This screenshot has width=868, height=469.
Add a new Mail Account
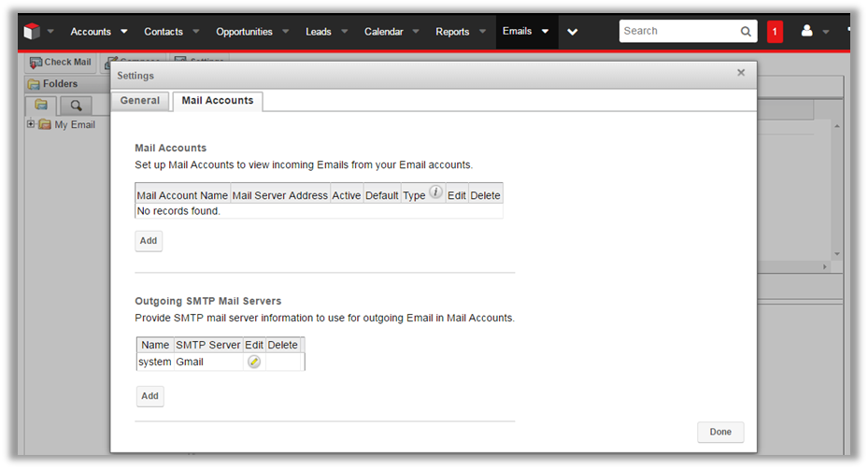pos(149,241)
